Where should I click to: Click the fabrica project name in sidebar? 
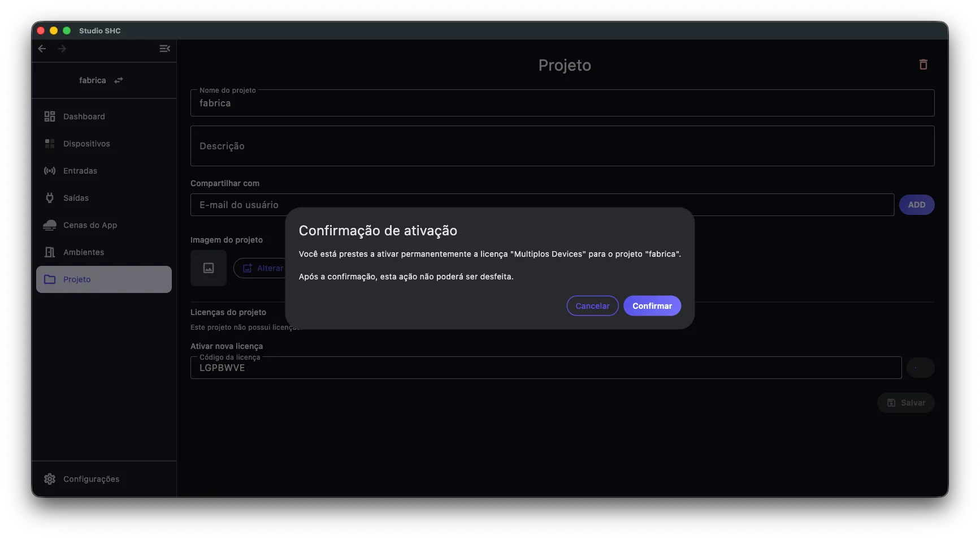tap(93, 80)
